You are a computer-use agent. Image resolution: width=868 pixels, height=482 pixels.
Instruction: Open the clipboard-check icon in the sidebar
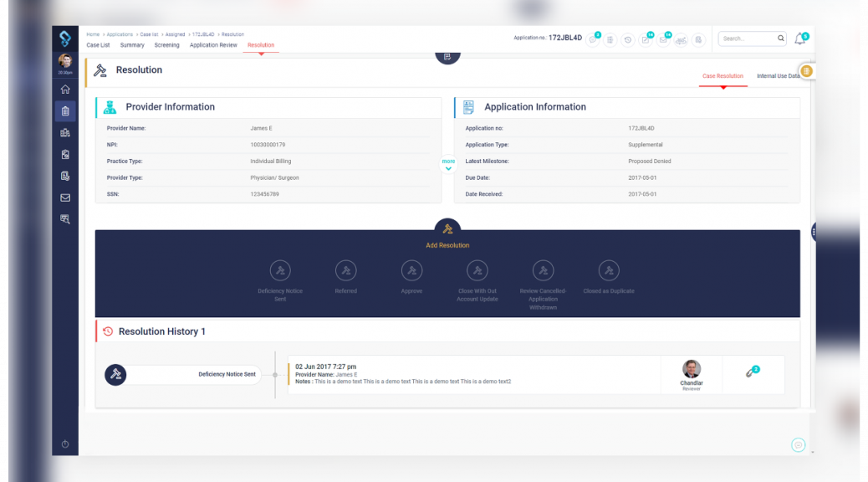(x=65, y=154)
